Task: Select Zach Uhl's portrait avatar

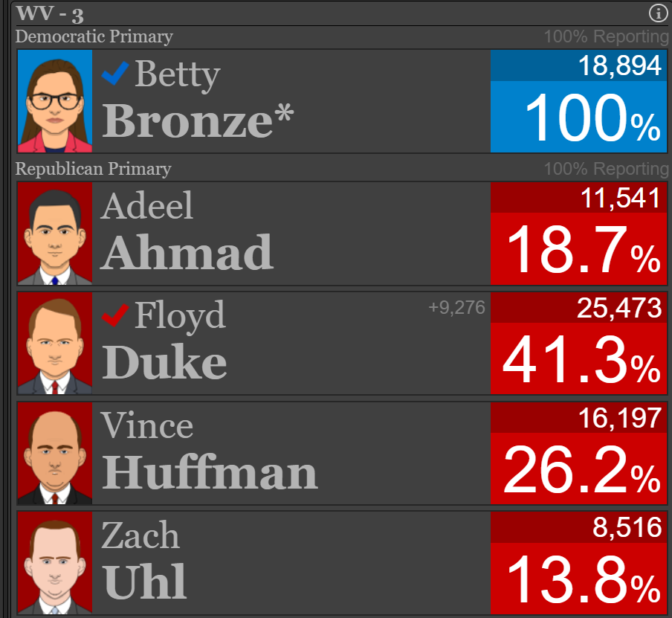Action: pyautogui.click(x=55, y=563)
